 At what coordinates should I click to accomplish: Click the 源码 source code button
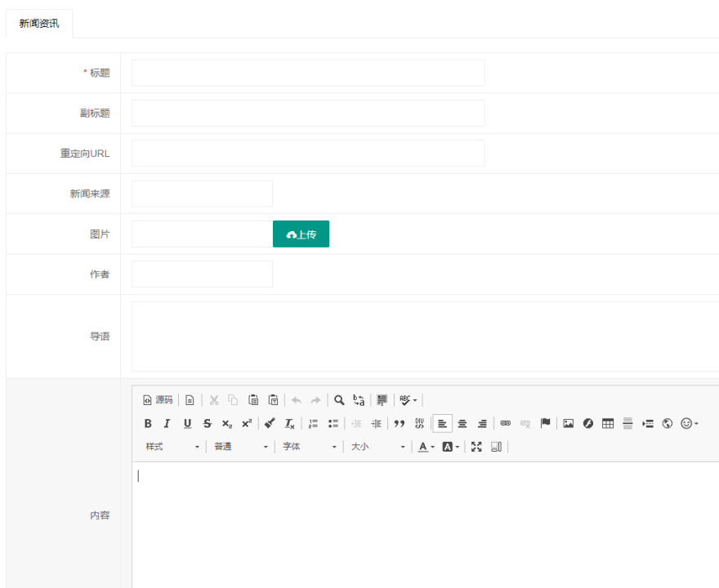click(158, 400)
